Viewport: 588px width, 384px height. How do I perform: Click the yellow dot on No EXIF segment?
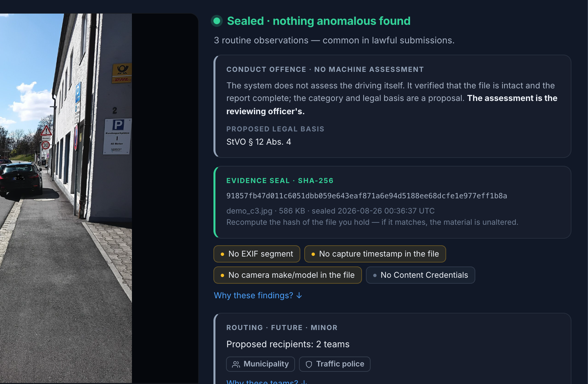(x=222, y=254)
